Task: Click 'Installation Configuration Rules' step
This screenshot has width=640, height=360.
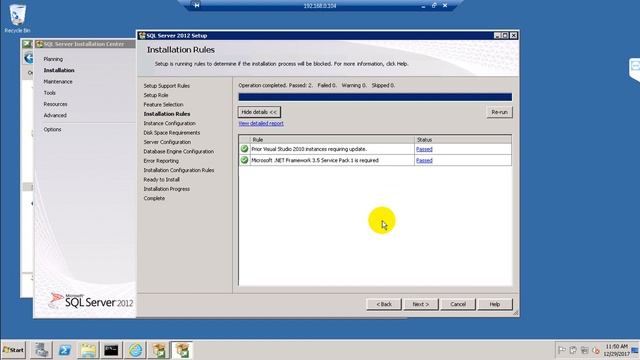Action: tap(179, 170)
